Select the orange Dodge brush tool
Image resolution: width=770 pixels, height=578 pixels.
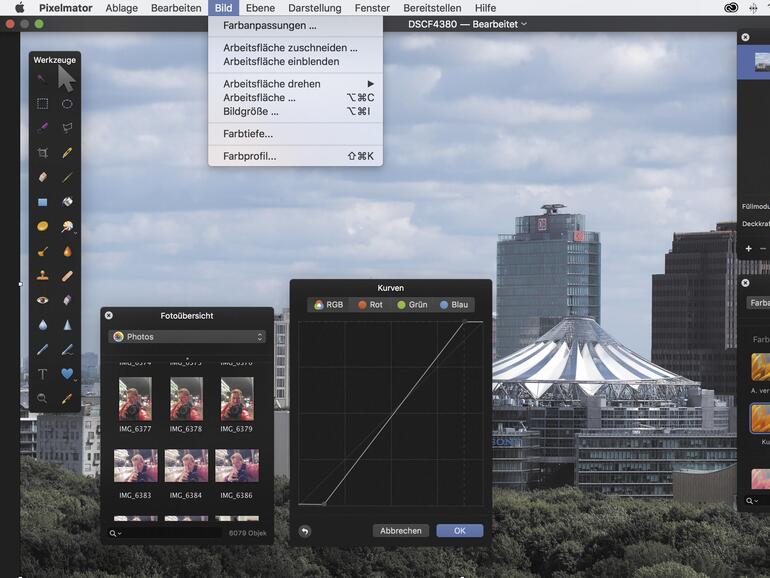coord(43,251)
